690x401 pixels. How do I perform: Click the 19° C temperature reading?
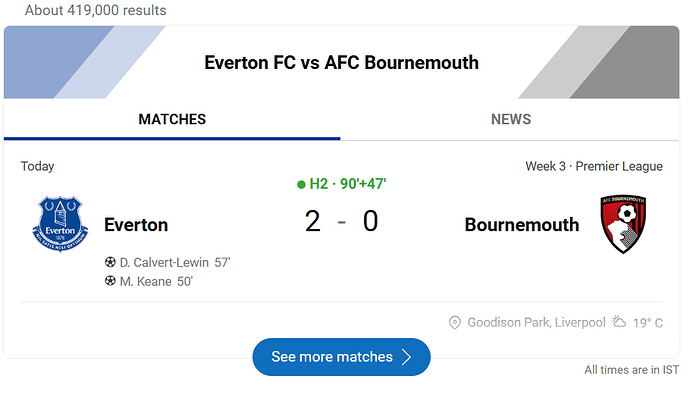pos(648,323)
